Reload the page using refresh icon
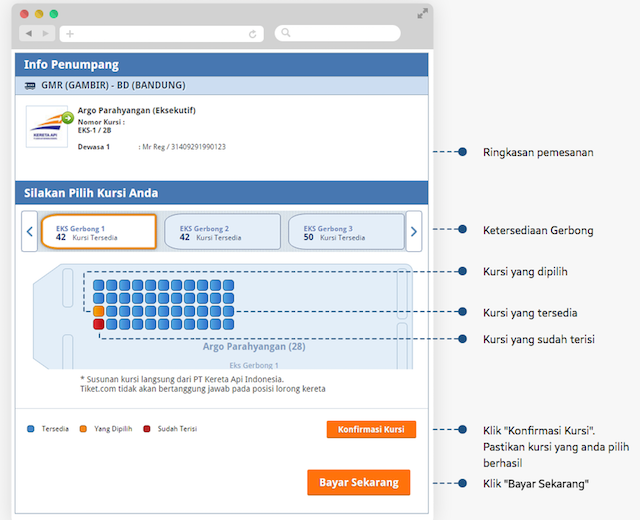This screenshot has width=640, height=520. tap(253, 34)
